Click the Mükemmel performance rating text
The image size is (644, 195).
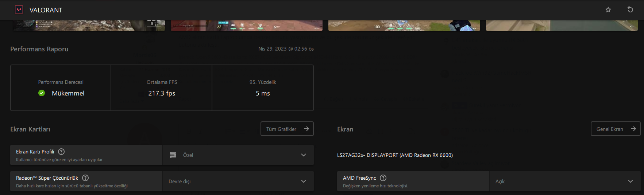(x=68, y=93)
